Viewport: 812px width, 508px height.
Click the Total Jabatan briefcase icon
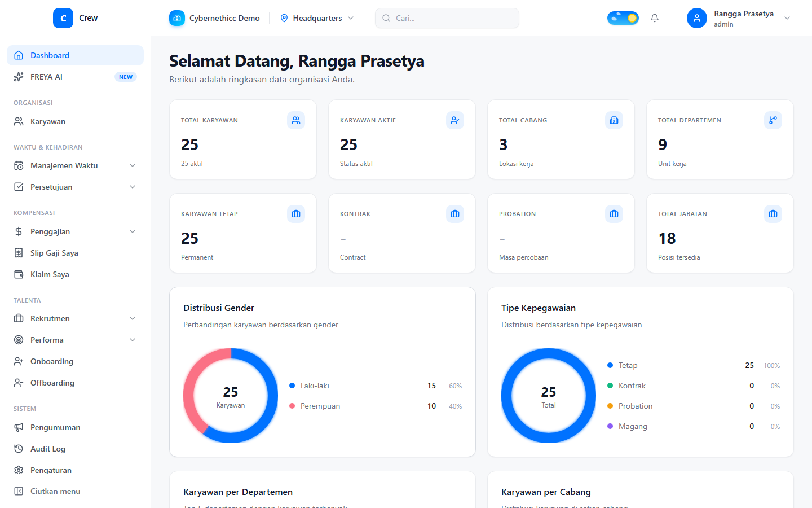773,214
